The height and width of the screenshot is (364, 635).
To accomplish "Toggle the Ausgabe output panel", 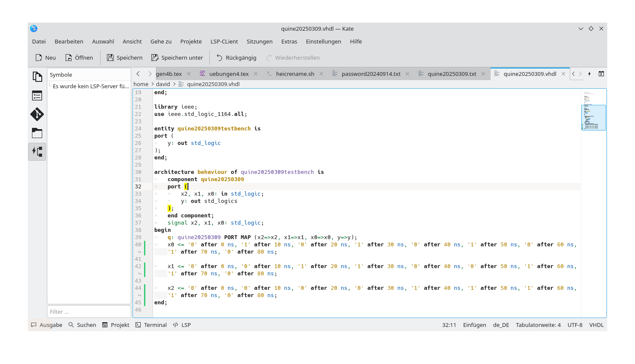I will pyautogui.click(x=46, y=325).
